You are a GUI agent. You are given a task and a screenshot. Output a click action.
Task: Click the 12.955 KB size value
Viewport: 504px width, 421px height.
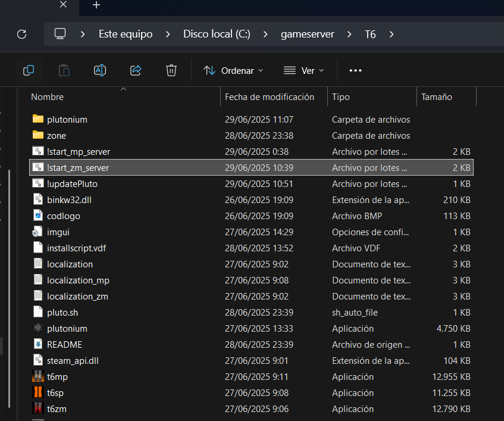coord(451,376)
